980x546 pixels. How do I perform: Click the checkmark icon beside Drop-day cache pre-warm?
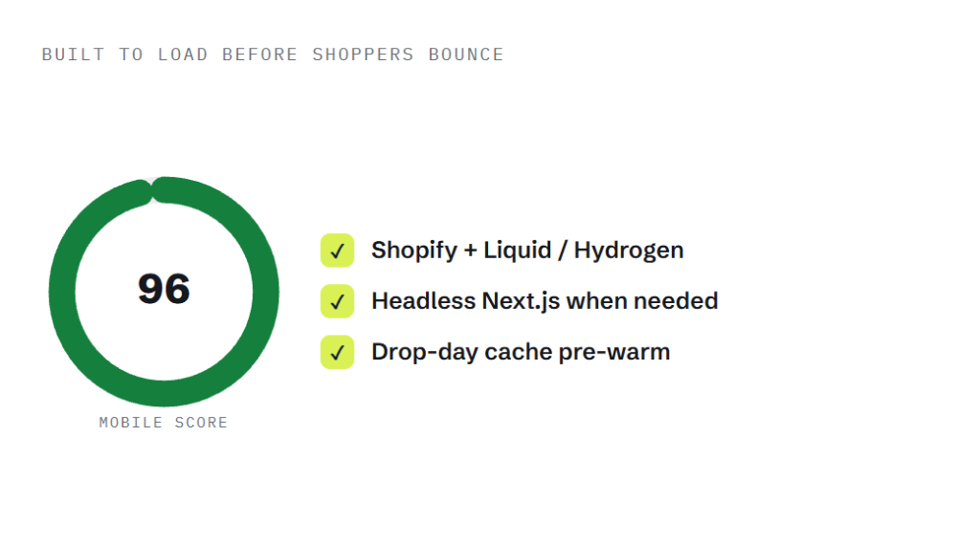338,352
